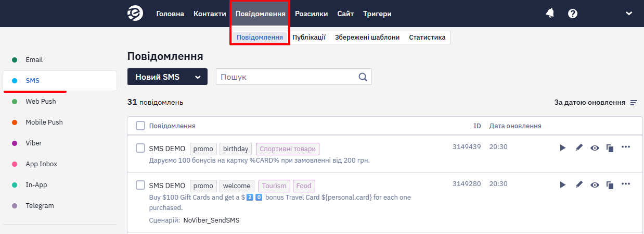Image resolution: width=644 pixels, height=234 pixels.
Task: Launch SMS message 3149439 with play icon
Action: point(562,148)
